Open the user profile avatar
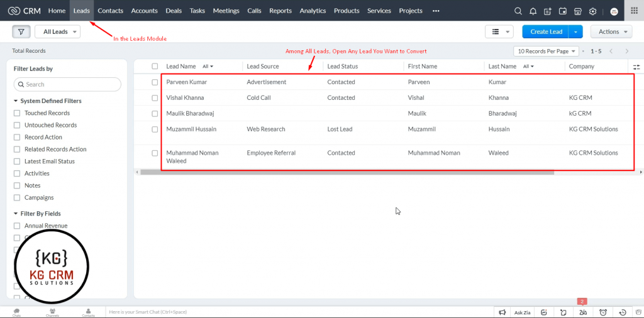644x318 pixels. click(x=614, y=11)
